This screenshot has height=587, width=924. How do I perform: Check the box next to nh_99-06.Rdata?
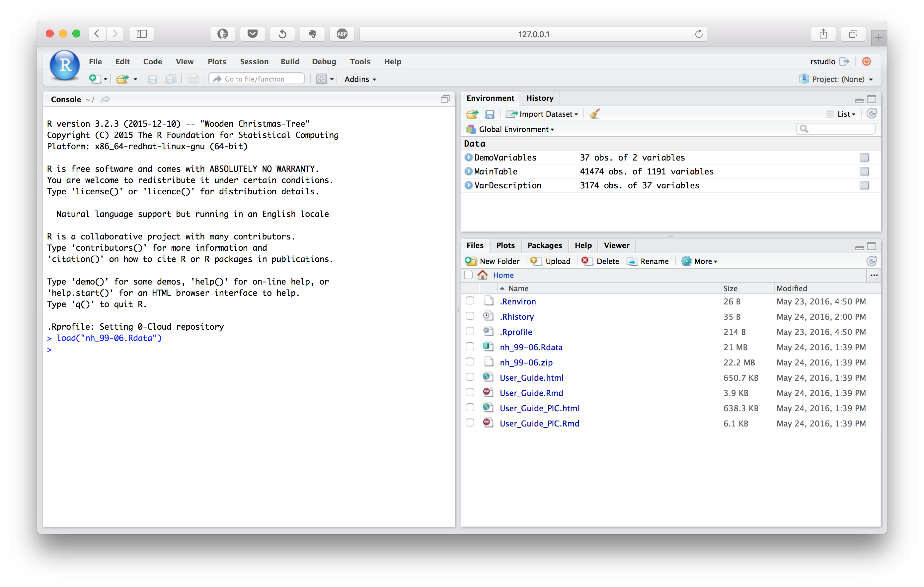point(470,347)
